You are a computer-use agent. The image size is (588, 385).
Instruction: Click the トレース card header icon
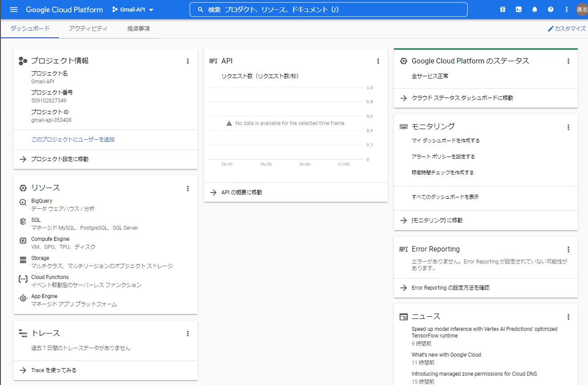point(23,333)
